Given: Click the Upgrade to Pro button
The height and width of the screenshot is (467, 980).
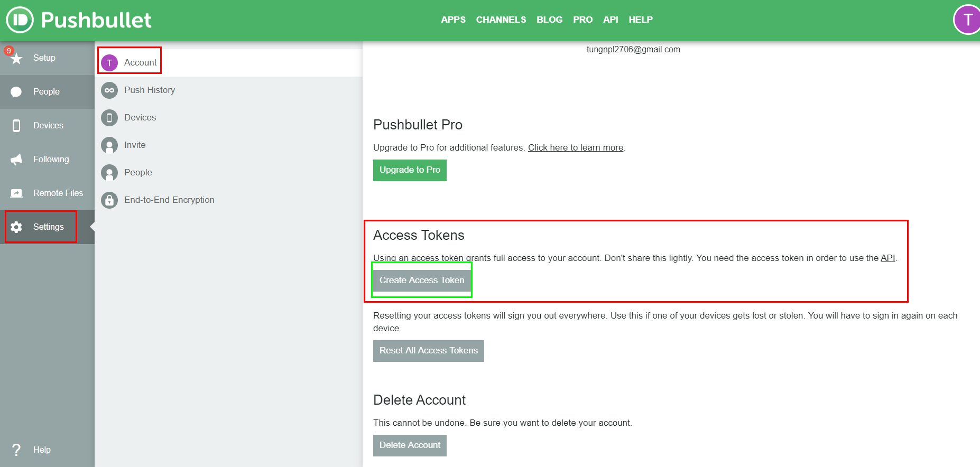Looking at the screenshot, I should [x=410, y=170].
